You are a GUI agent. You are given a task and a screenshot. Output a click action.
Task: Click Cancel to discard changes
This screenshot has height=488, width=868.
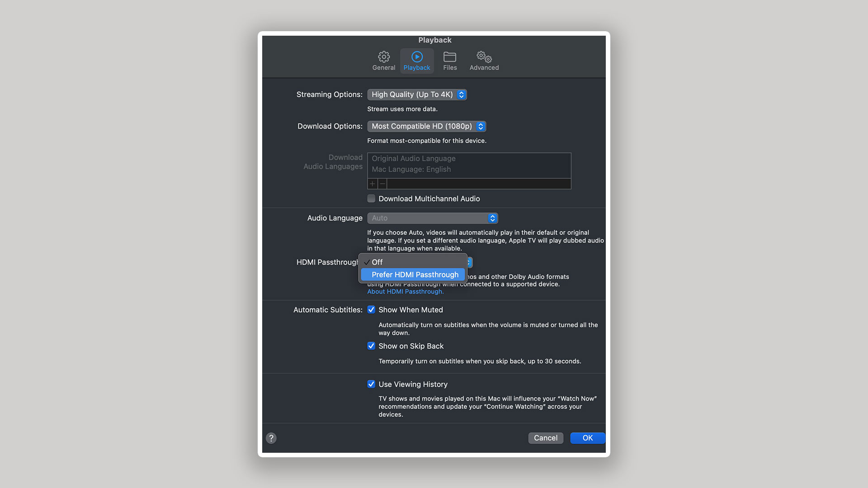(x=545, y=438)
